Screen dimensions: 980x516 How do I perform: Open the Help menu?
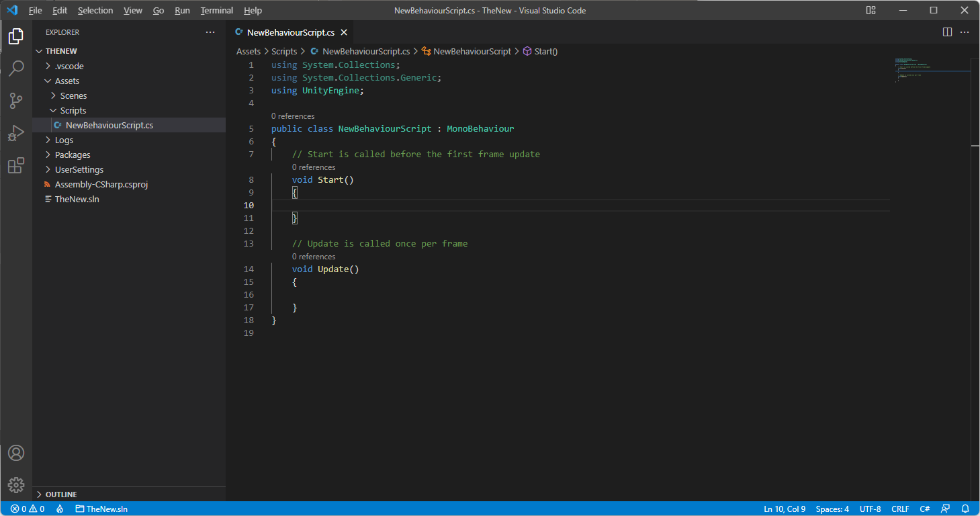[x=253, y=10]
